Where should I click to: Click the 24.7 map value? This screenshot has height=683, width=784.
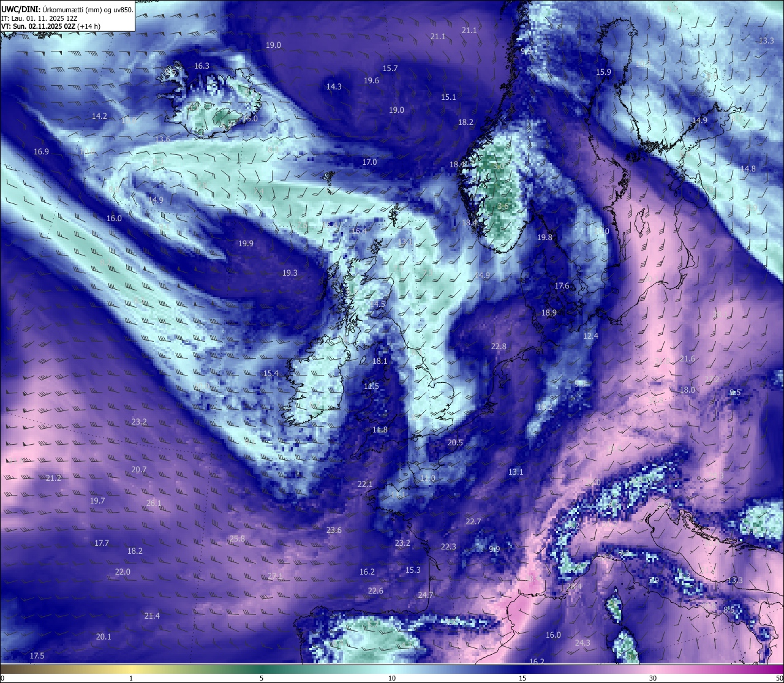point(426,595)
